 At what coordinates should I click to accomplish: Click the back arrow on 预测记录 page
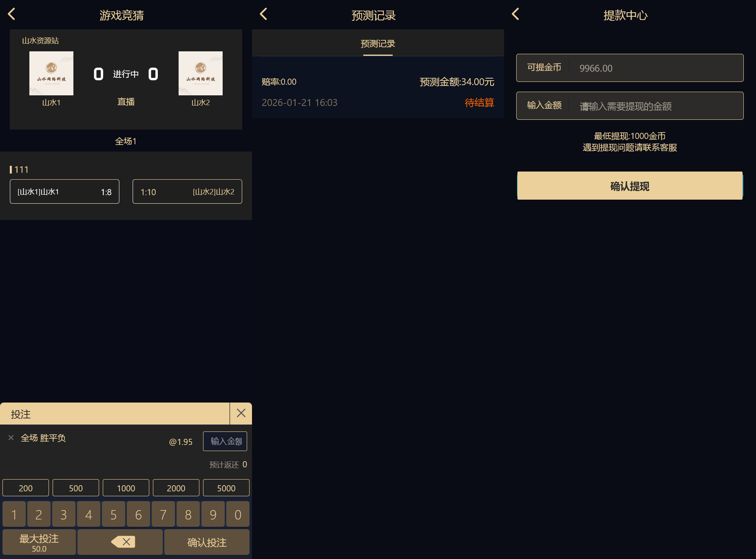tap(263, 13)
